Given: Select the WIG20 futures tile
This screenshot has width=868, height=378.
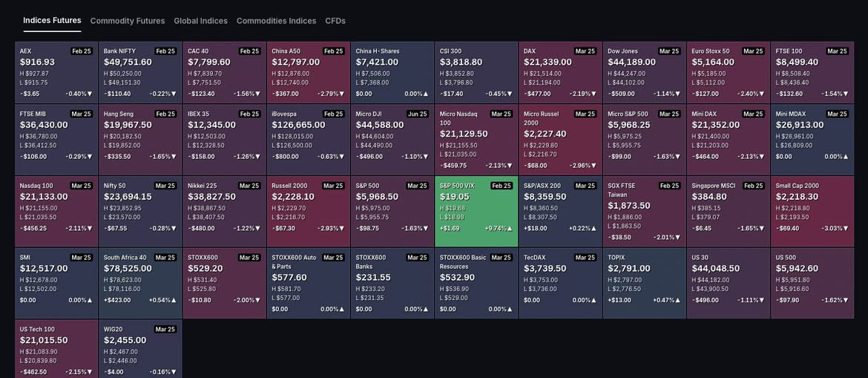Looking at the screenshot, I should 141,349.
